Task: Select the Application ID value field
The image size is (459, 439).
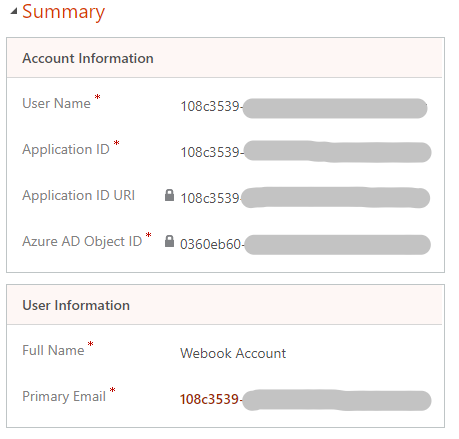Action: (306, 152)
